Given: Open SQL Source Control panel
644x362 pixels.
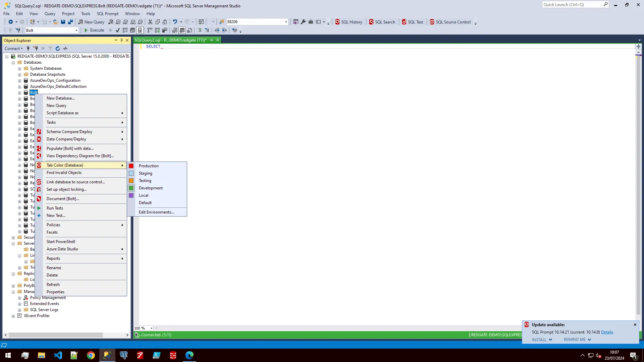Looking at the screenshot, I should (450, 22).
